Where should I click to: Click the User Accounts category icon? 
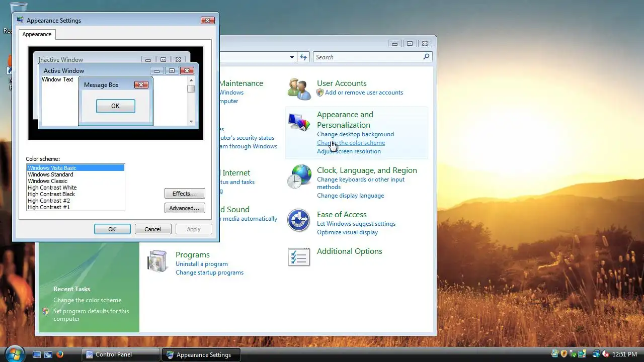click(x=299, y=89)
